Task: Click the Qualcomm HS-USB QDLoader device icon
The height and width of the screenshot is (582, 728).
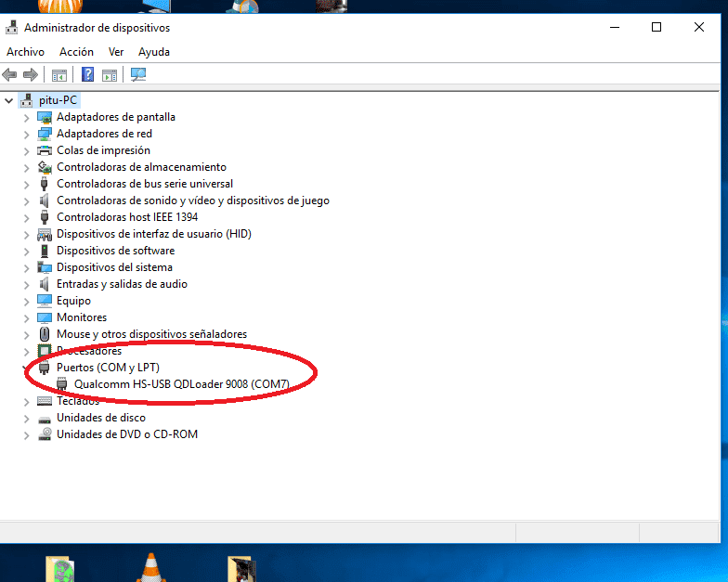Action: (61, 384)
